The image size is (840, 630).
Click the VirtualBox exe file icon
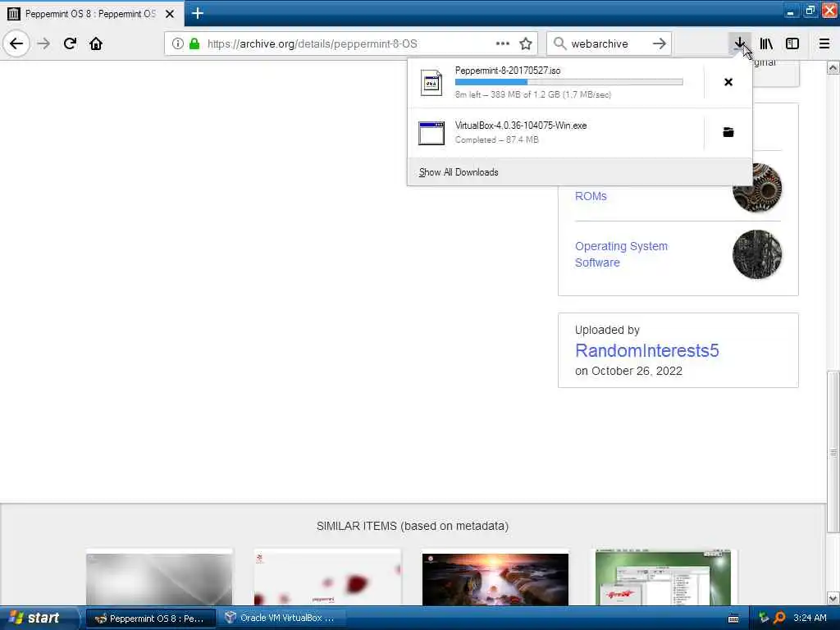pyautogui.click(x=431, y=133)
